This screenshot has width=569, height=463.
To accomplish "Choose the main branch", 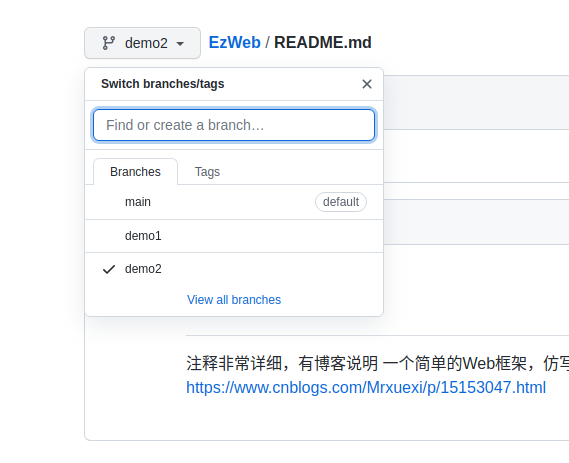I will coord(234,202).
